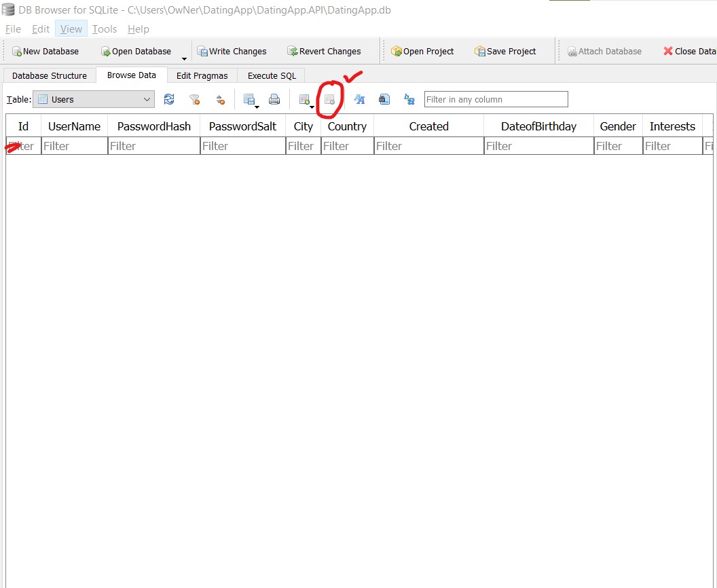Open Attach Database
This screenshot has width=717, height=588.
[604, 51]
